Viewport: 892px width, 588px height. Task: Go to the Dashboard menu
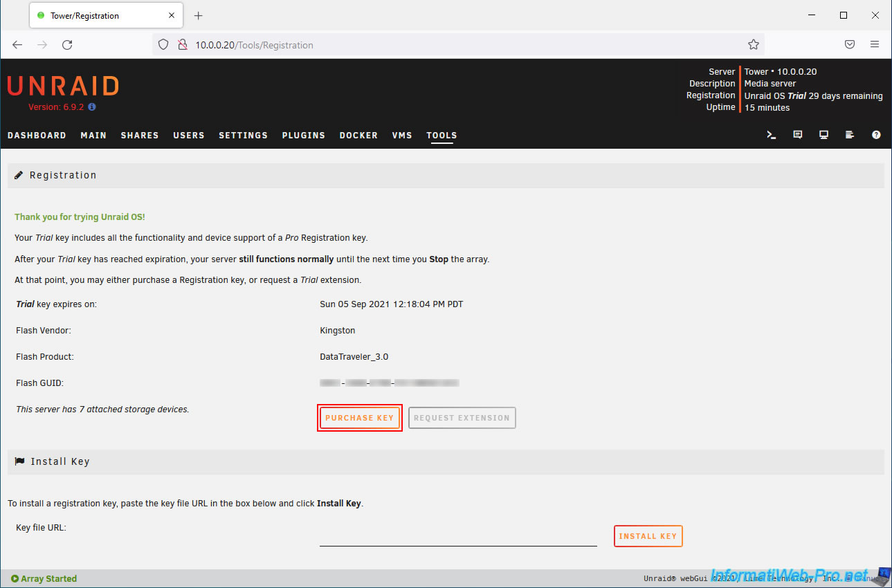[37, 136]
